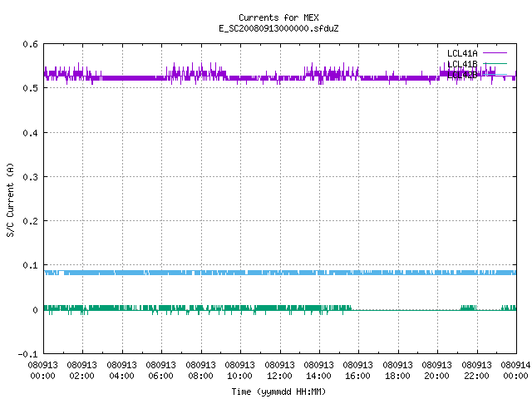Click the x-axis tick 080913 16:00
The width and height of the screenshot is (532, 399).
tap(357, 371)
